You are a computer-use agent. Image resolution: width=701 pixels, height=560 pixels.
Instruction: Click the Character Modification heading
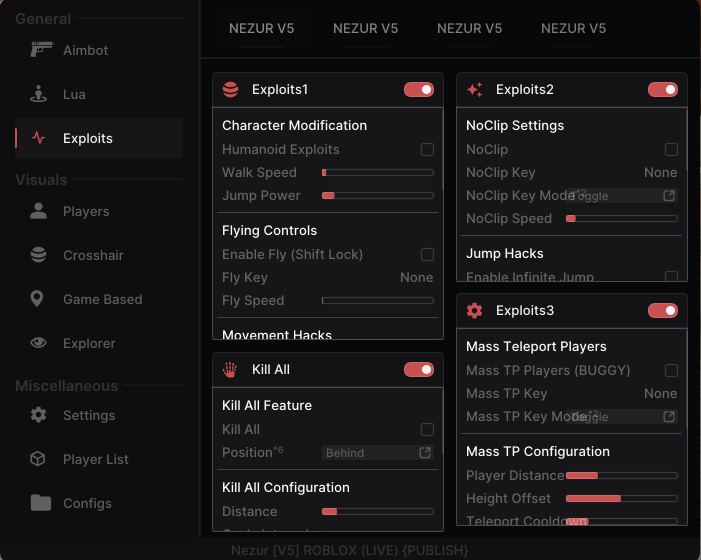point(295,125)
